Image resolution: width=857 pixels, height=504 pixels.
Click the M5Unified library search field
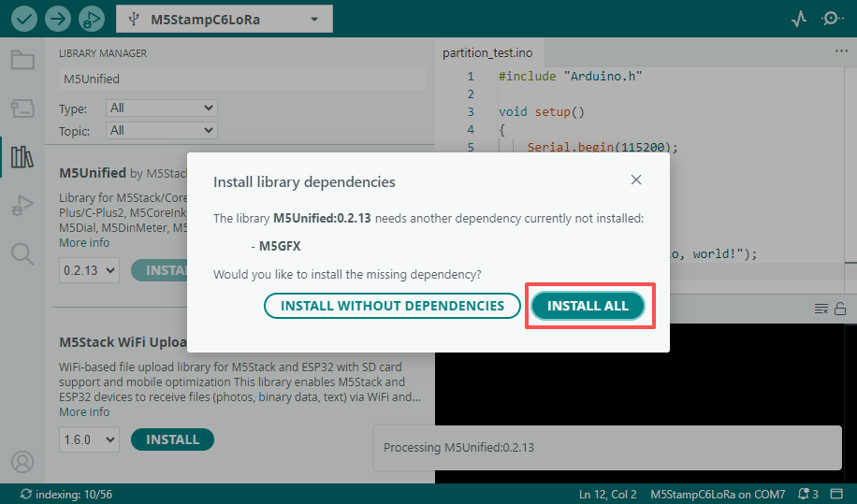tap(241, 79)
